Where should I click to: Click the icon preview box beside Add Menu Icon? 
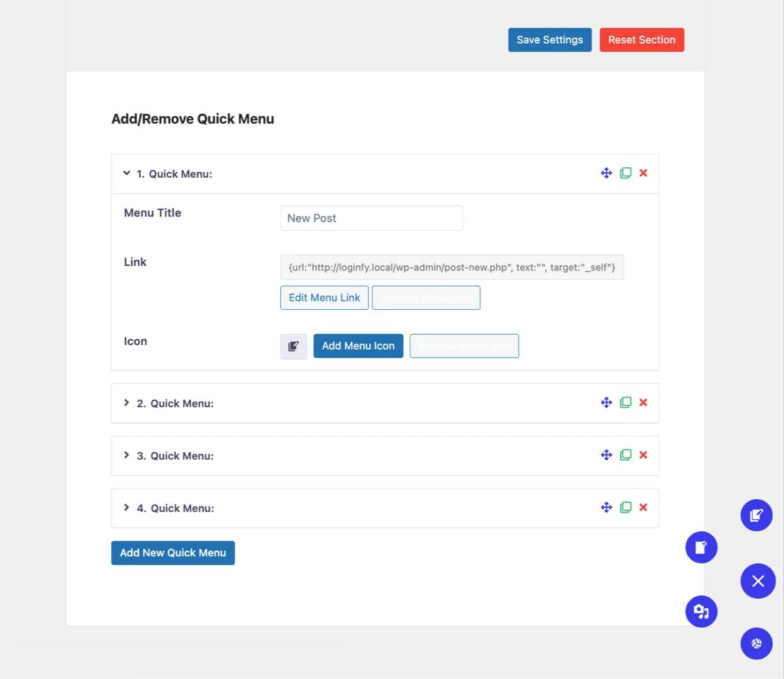[x=293, y=346]
